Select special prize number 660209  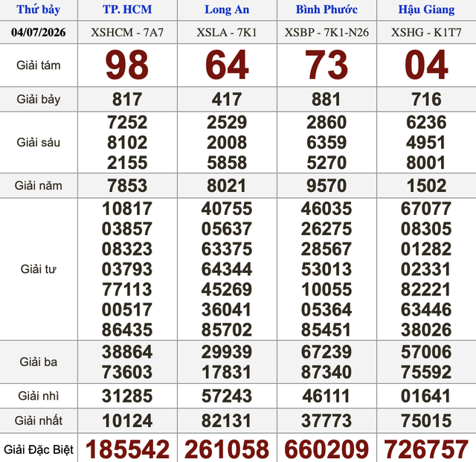(x=327, y=449)
